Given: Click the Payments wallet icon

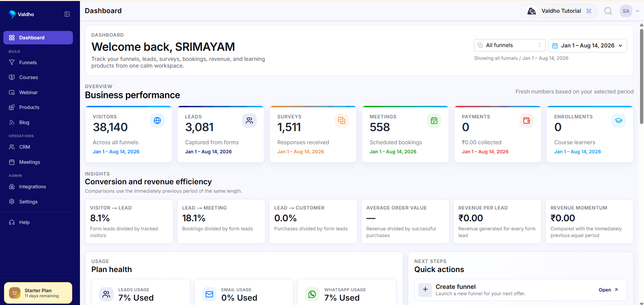Looking at the screenshot, I should click(526, 120).
